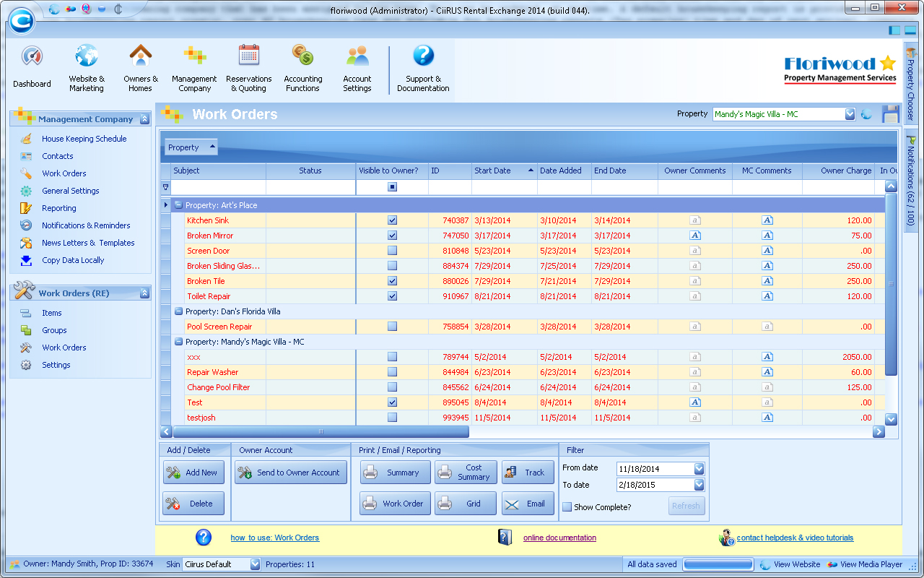
Task: Open General Settings sidebar item
Action: pyautogui.click(x=70, y=191)
